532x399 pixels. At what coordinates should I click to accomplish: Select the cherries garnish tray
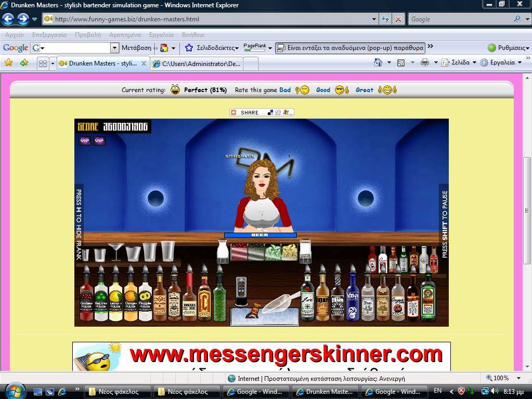click(x=239, y=252)
